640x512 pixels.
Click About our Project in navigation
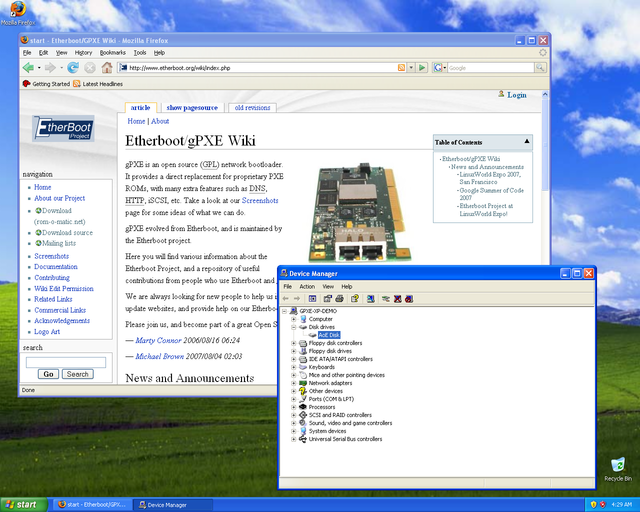60,198
